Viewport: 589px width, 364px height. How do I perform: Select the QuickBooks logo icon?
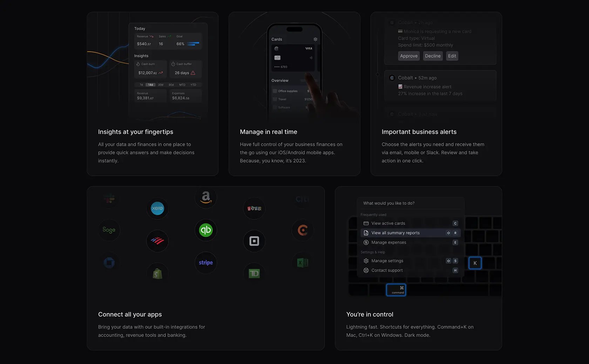coord(206,230)
